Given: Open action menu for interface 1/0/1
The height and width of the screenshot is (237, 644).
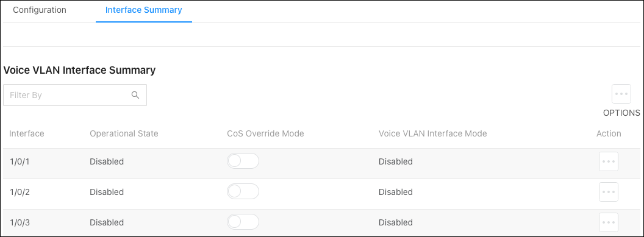Looking at the screenshot, I should click(x=608, y=161).
